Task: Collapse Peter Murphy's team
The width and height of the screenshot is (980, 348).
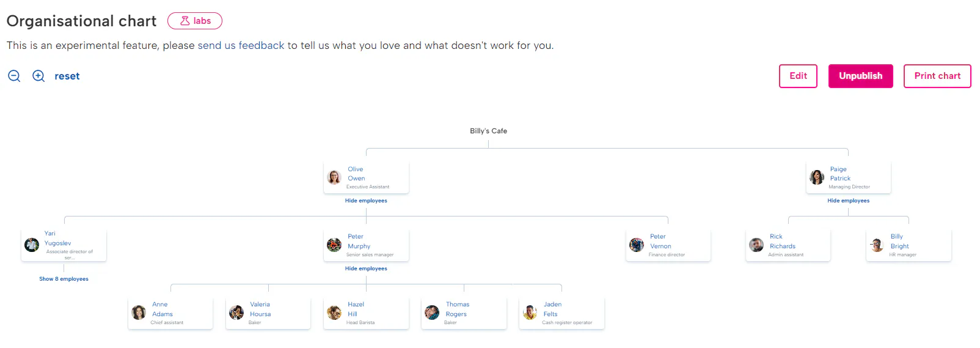Action: [366, 268]
